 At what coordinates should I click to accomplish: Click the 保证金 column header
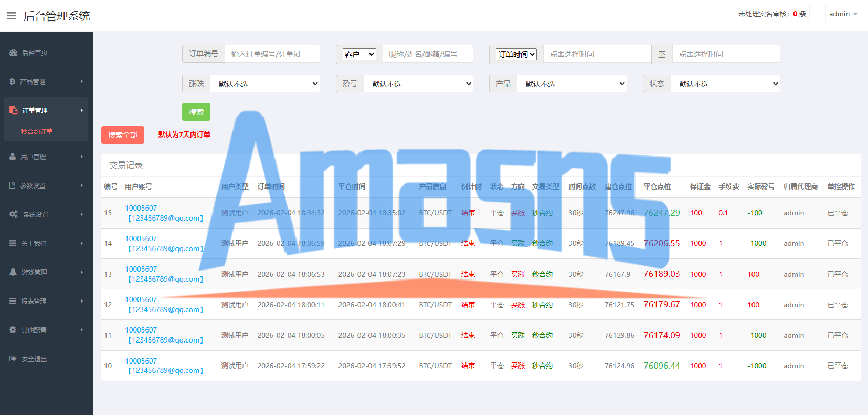click(x=700, y=186)
